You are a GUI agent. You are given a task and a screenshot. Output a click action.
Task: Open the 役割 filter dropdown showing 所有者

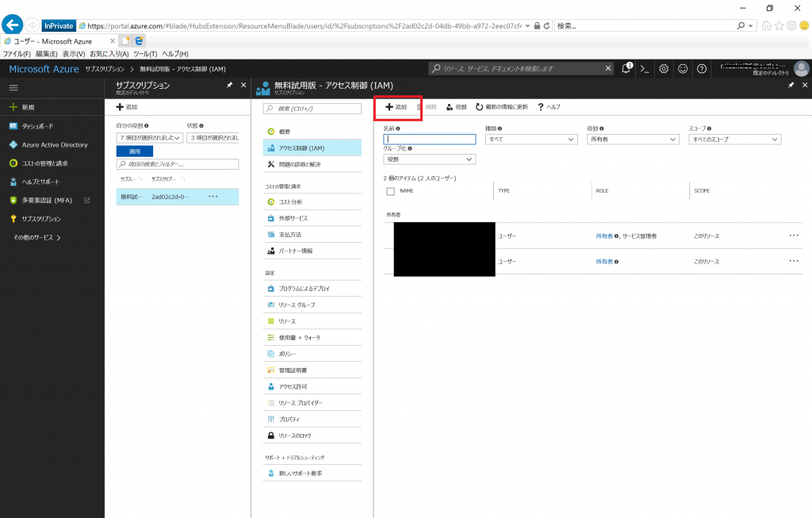633,139
